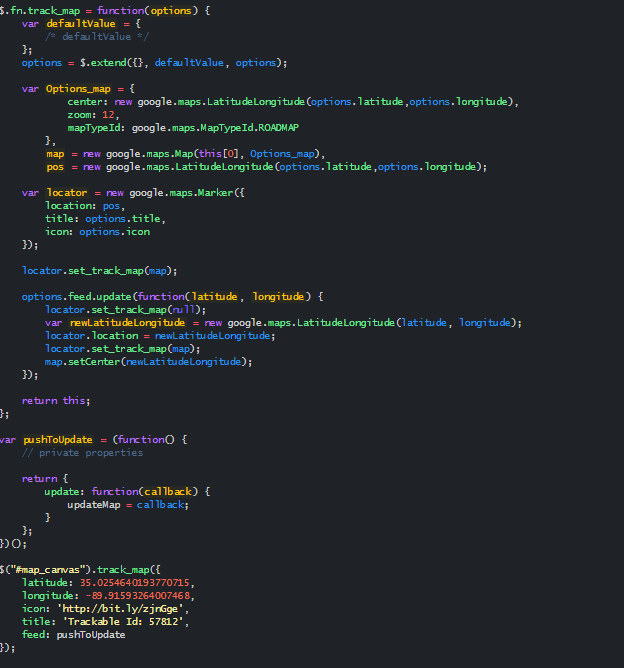The image size is (624, 668).
Task: Click the 'http://bit.ly/zjnGge' URL string
Action: point(121,608)
